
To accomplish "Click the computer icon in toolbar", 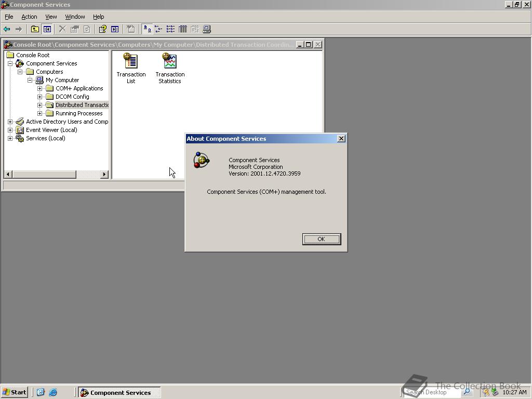I will click(x=207, y=29).
